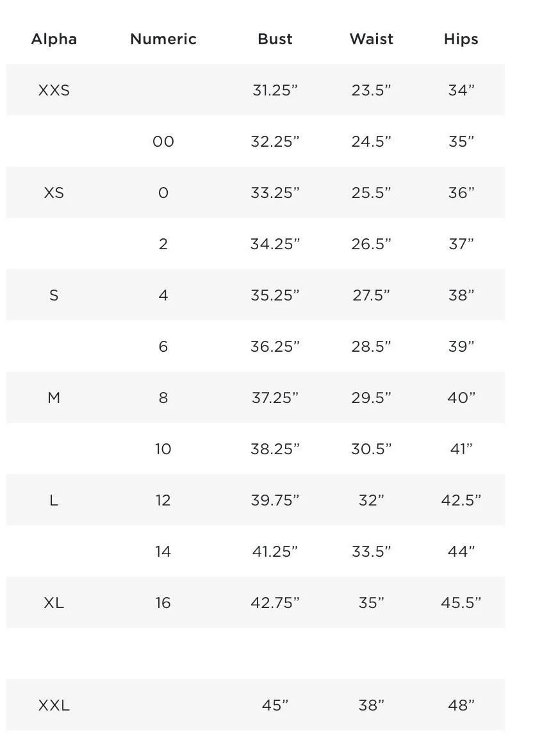Select the XXS size row label

click(x=54, y=90)
